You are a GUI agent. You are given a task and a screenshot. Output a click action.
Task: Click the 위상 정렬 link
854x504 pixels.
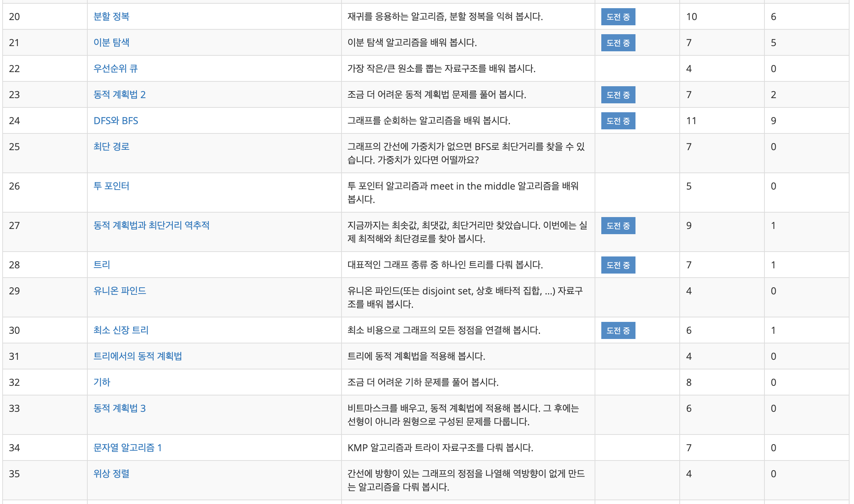(x=111, y=474)
